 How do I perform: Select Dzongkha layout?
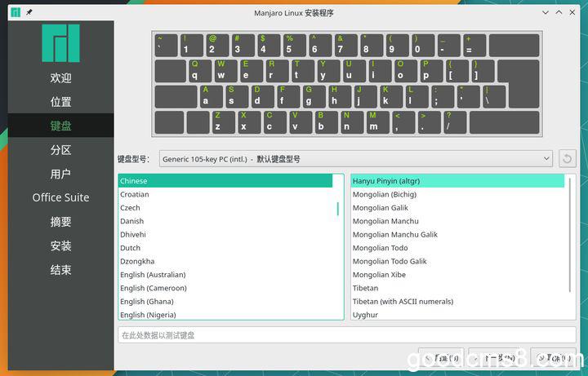tap(225, 261)
